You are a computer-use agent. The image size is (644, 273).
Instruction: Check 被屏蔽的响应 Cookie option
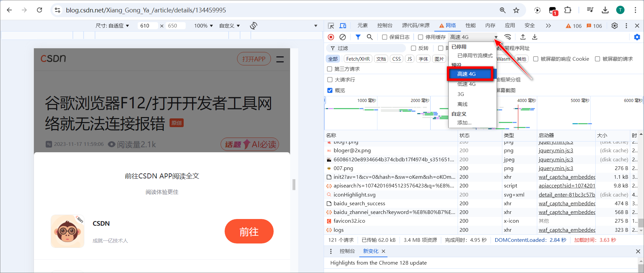pos(536,59)
